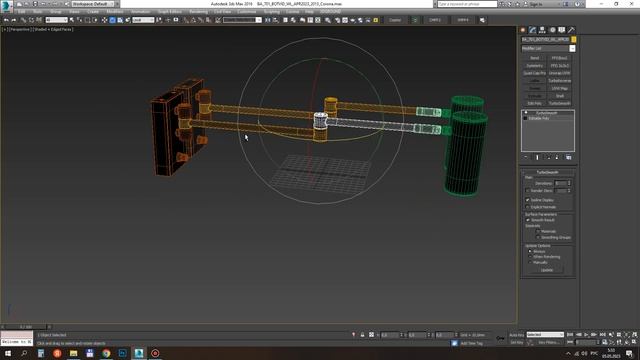
Task: Switch to the Display command panel
Action: pos(562,30)
